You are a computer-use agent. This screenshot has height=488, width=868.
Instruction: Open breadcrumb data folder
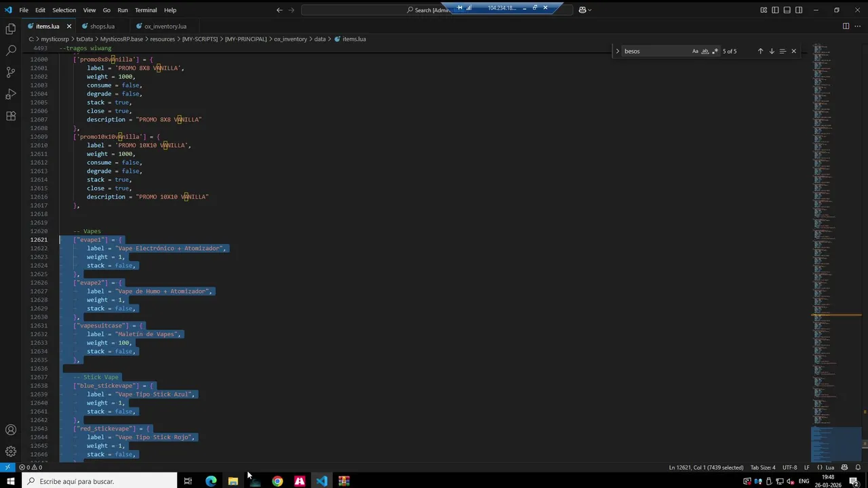319,39
